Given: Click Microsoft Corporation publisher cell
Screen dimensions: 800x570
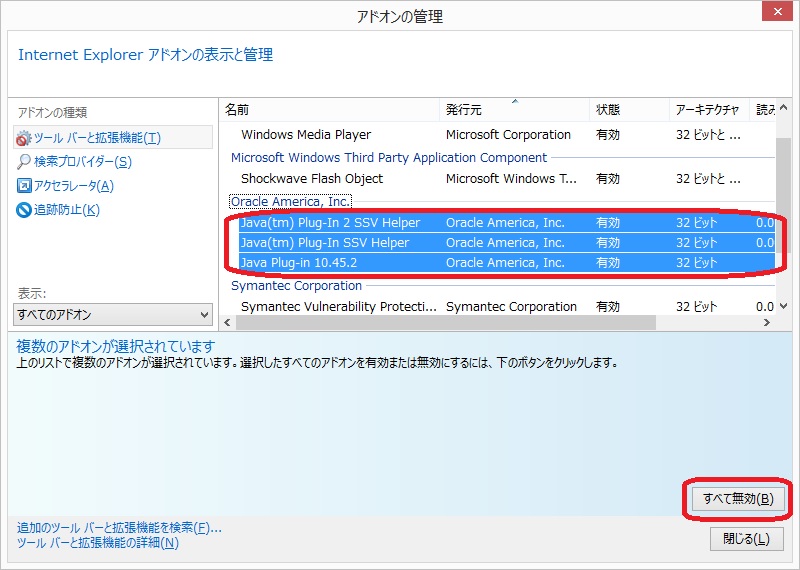Looking at the screenshot, I should [x=508, y=135].
